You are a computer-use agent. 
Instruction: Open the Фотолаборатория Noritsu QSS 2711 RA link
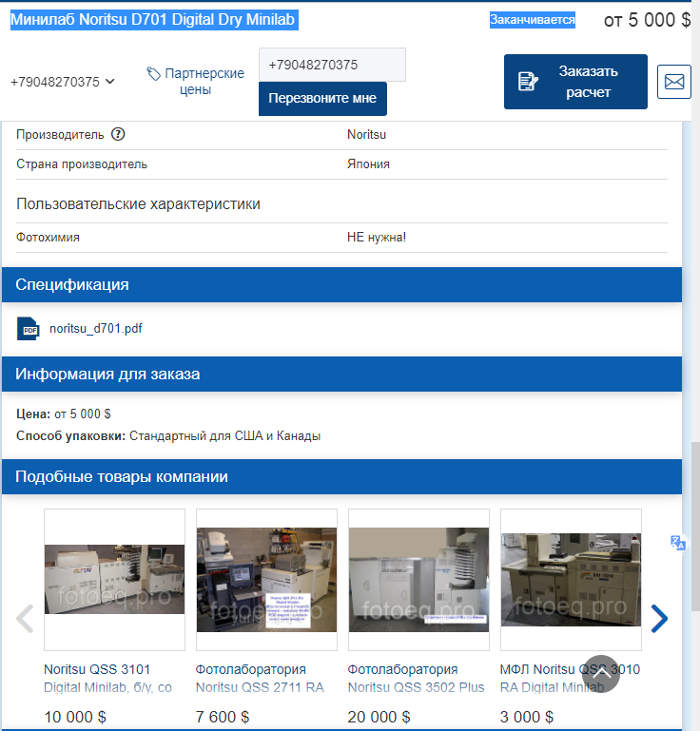(x=260, y=679)
